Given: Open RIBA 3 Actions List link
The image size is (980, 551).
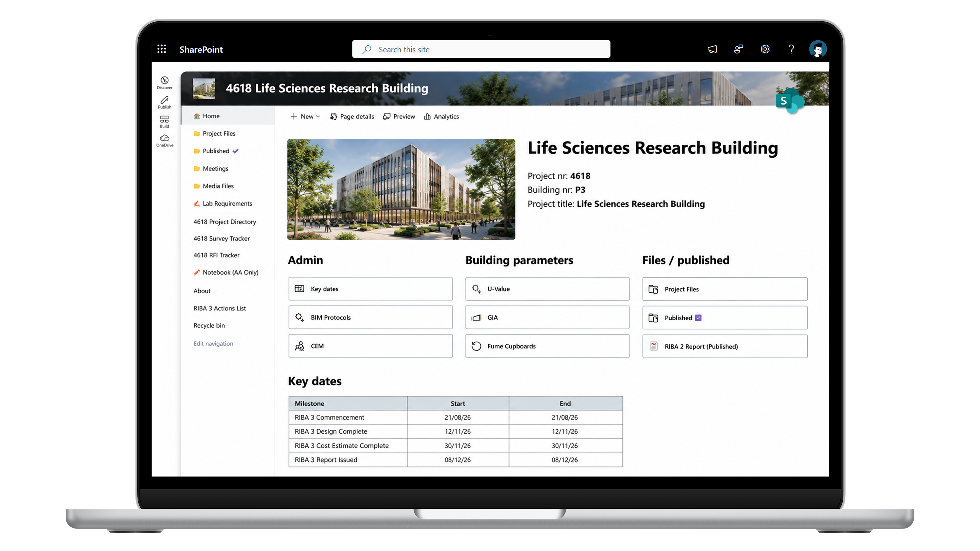Looking at the screenshot, I should pyautogui.click(x=219, y=308).
